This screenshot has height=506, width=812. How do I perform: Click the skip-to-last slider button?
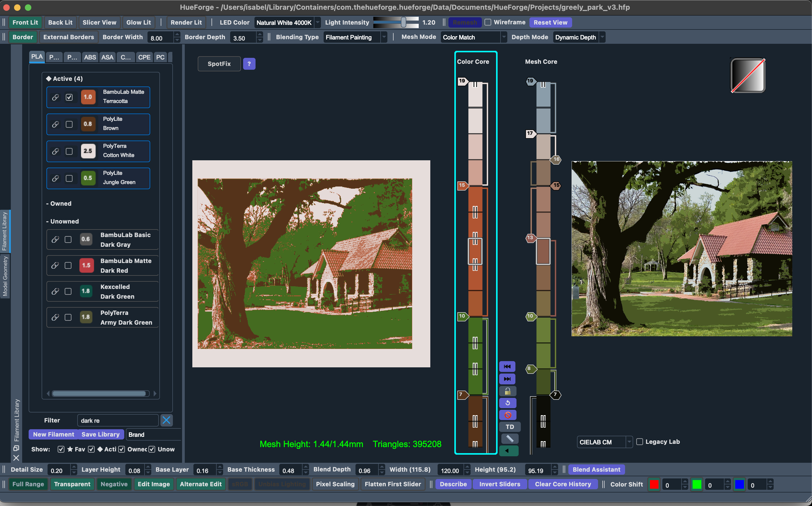(507, 379)
